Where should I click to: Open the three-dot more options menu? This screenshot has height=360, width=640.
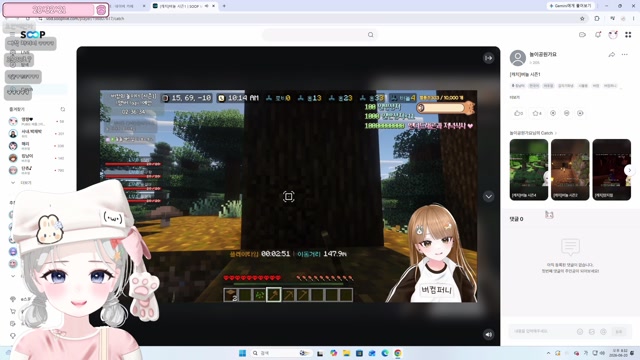pyautogui.click(x=624, y=55)
